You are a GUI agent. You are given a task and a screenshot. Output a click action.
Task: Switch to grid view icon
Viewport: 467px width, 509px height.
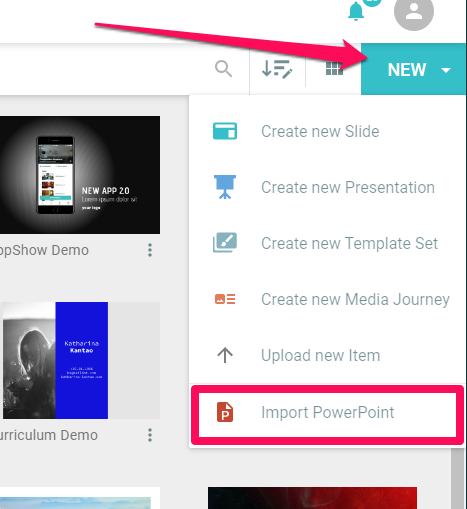pyautogui.click(x=334, y=69)
